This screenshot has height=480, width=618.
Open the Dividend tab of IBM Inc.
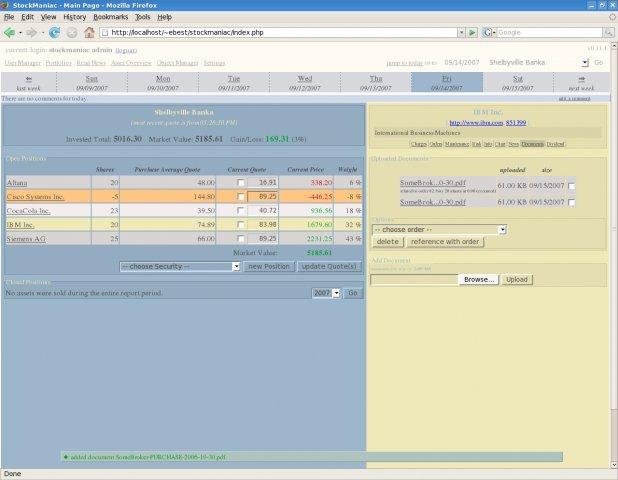point(555,144)
